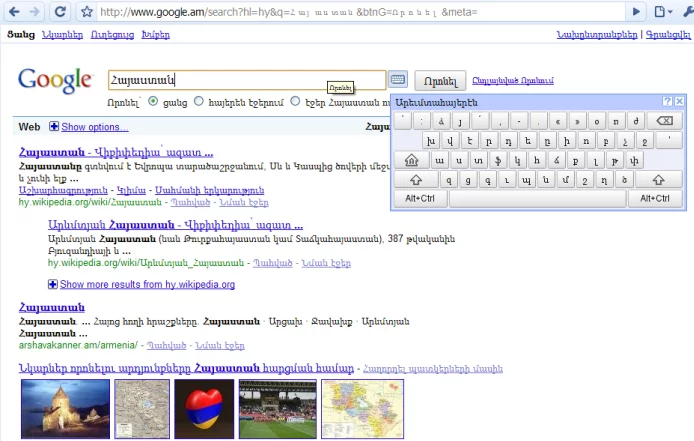Open Ընդլայնված Որոնում advanced search link
The image size is (694, 441).
(x=513, y=81)
